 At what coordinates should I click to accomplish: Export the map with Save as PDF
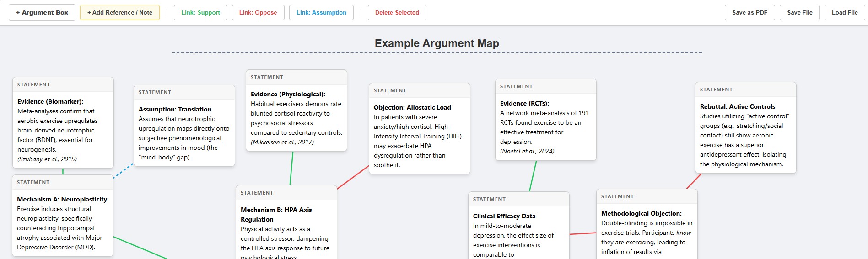coord(749,12)
